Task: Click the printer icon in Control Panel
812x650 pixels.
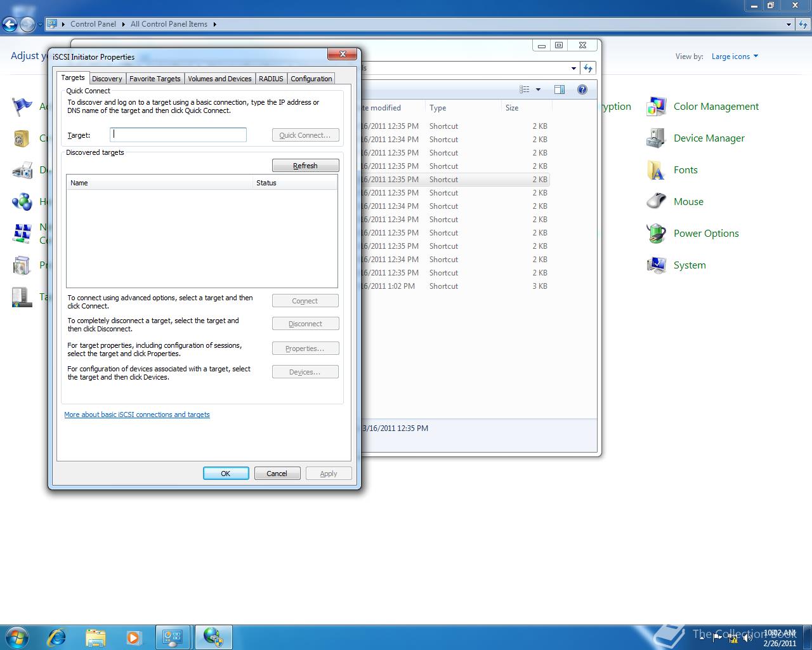Action: pos(22,170)
